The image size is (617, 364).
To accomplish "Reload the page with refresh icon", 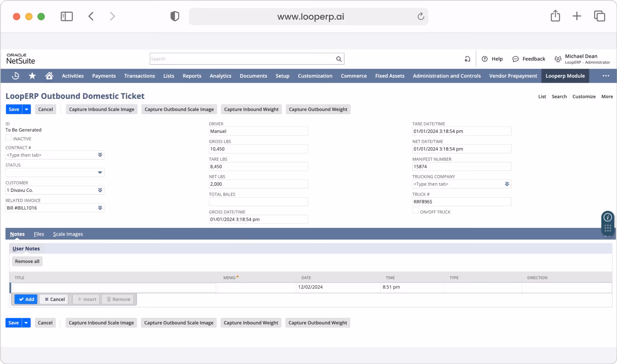I will pos(421,16).
